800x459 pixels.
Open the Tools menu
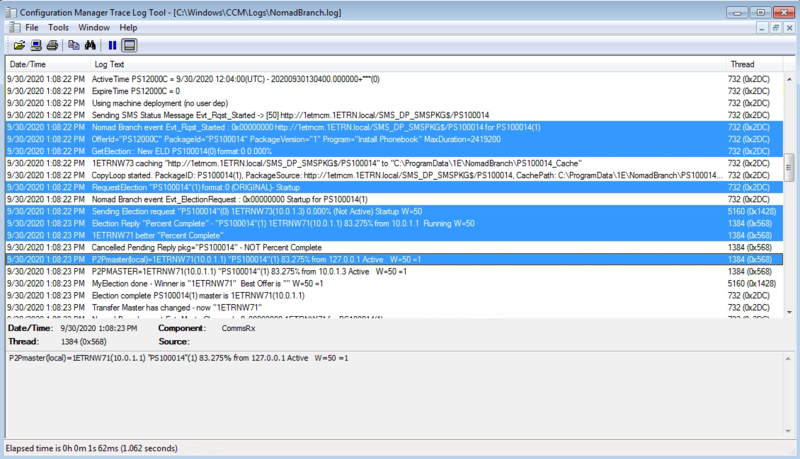pos(59,28)
